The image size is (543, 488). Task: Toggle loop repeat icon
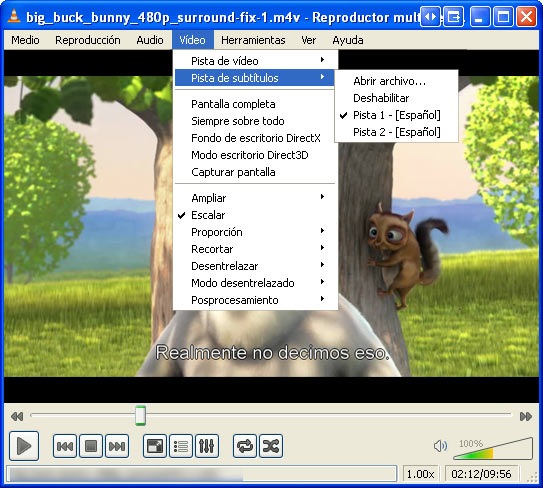point(245,446)
